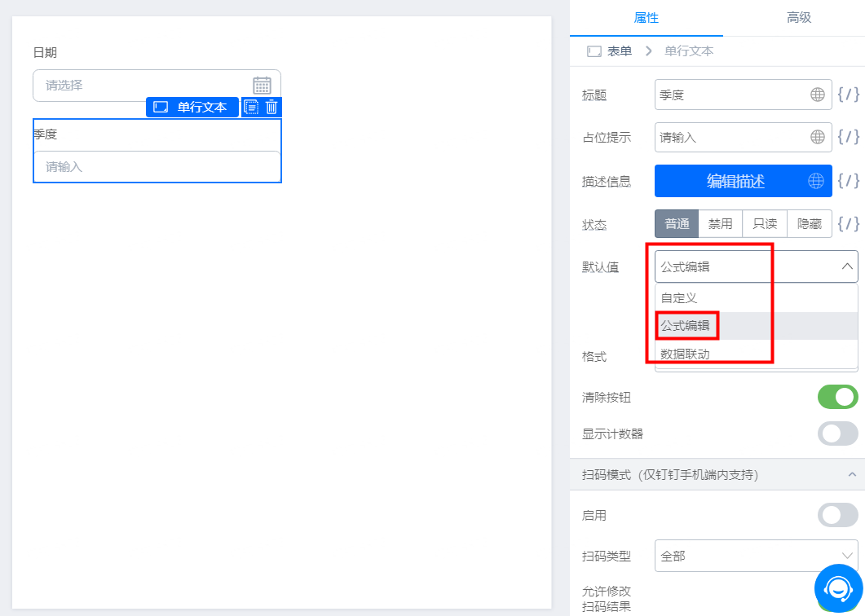Set status to 只读
Screen dimensions: 865x616
[x=765, y=224]
